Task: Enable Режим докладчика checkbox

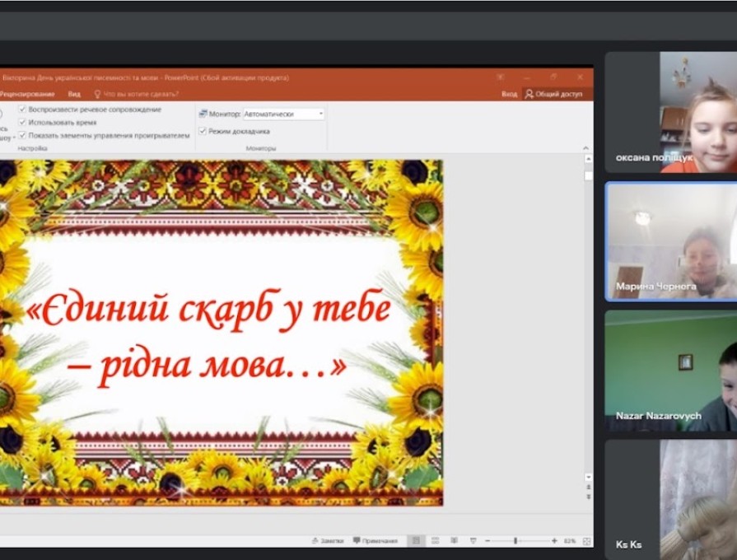Action: [201, 130]
